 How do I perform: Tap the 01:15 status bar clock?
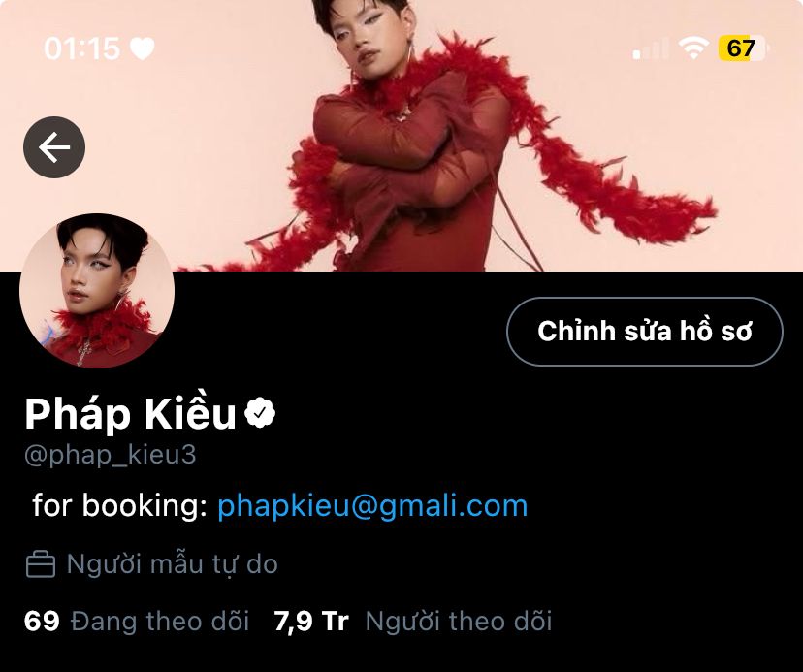tap(81, 49)
